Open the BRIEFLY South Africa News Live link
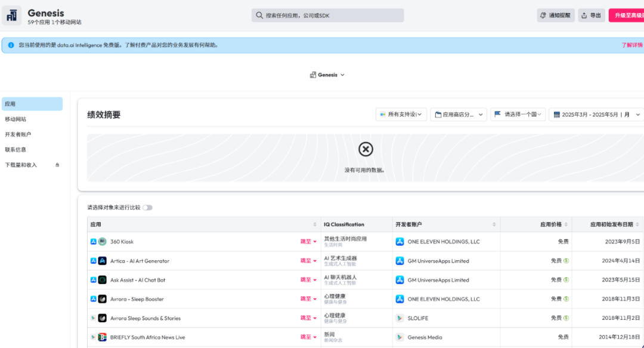The width and height of the screenshot is (644, 348). point(147,337)
